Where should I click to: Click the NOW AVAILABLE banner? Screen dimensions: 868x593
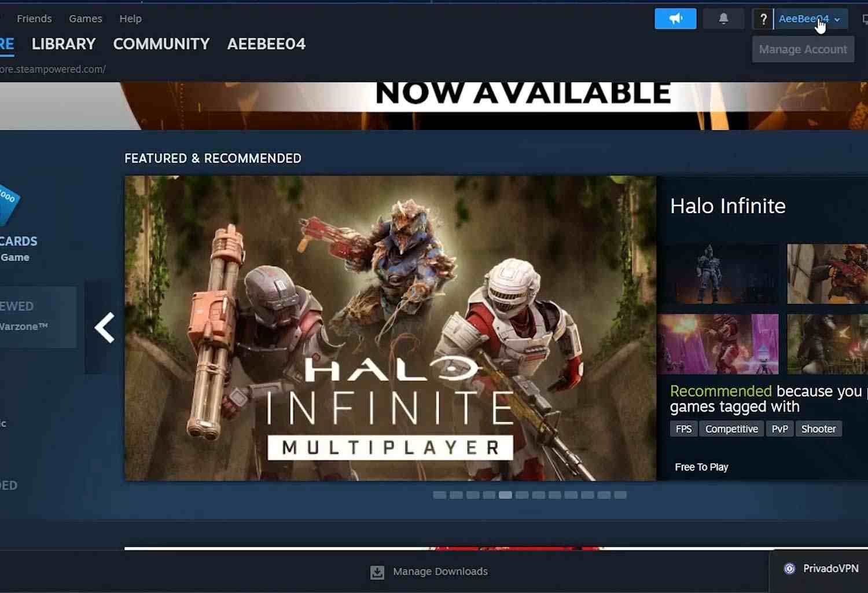[434, 106]
